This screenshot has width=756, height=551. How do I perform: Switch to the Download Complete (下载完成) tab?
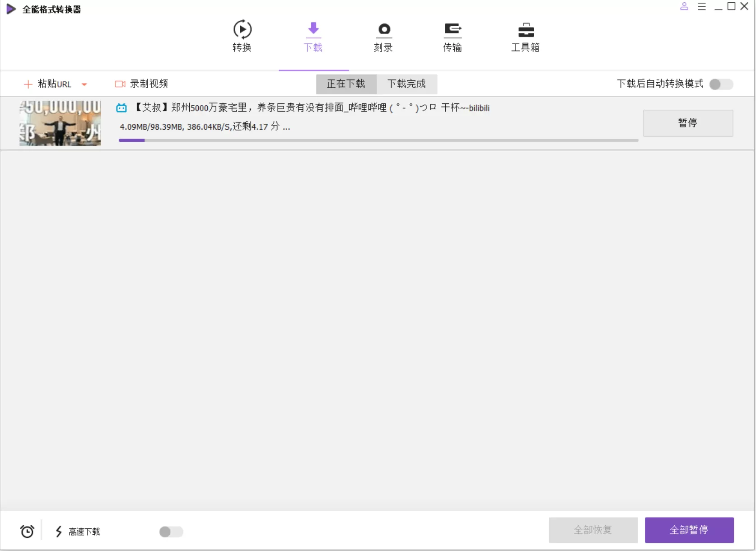coord(406,84)
